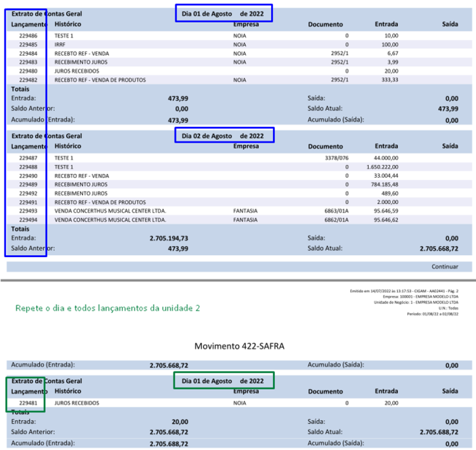Click lançamento number 229486
The width and height of the screenshot is (476, 450).
click(28, 36)
